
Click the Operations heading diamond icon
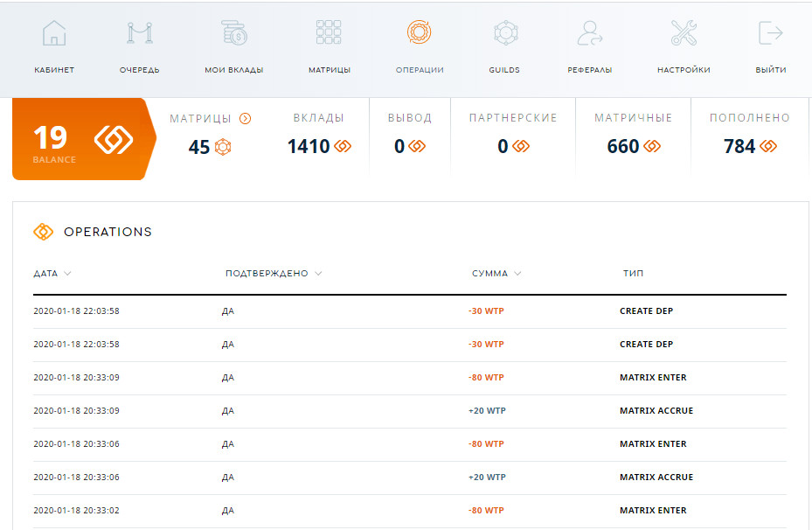[43, 232]
